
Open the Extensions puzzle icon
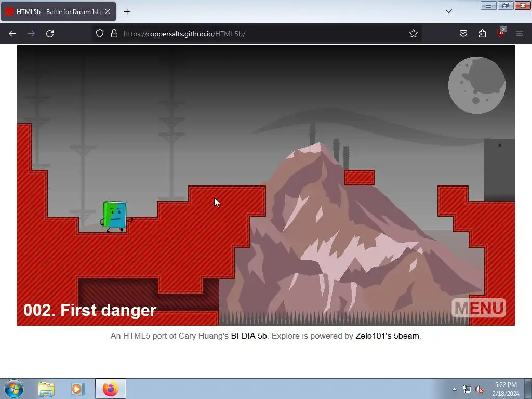tap(482, 34)
